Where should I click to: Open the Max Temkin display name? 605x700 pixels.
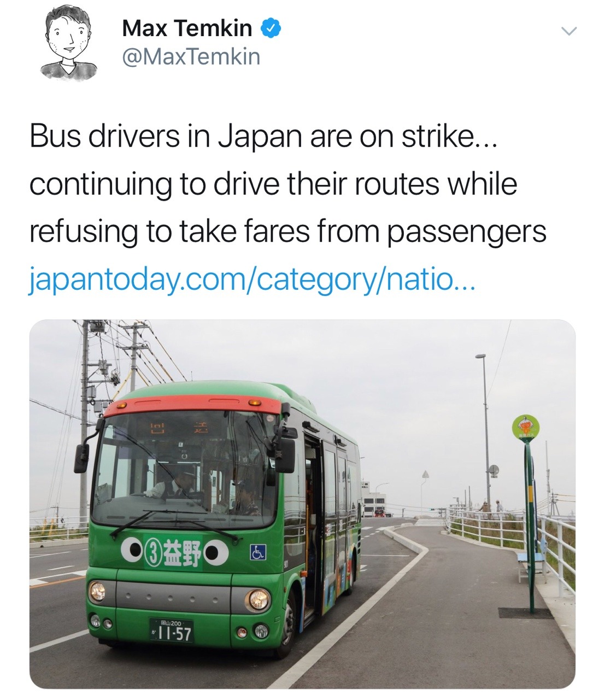(187, 28)
